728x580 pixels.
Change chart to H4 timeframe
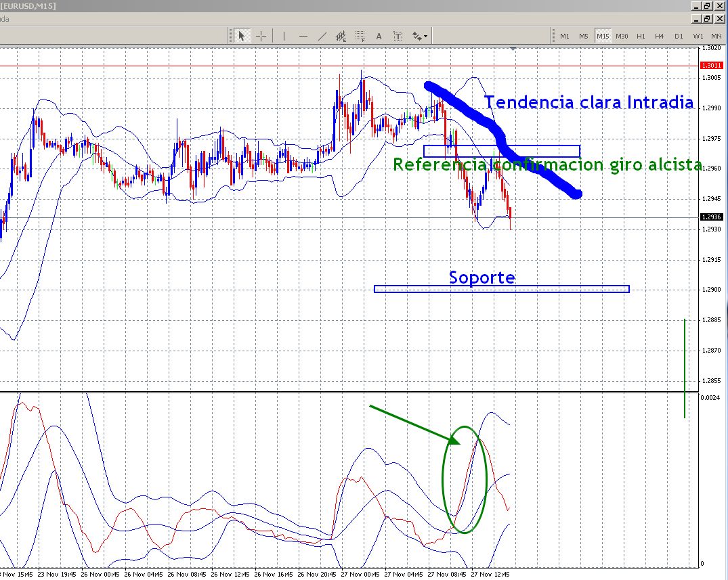pos(659,36)
